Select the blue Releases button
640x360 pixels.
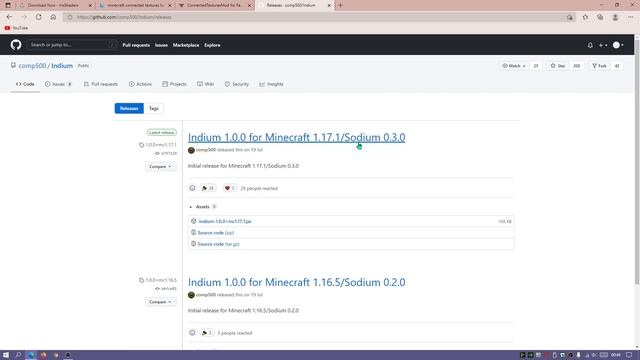[129, 109]
